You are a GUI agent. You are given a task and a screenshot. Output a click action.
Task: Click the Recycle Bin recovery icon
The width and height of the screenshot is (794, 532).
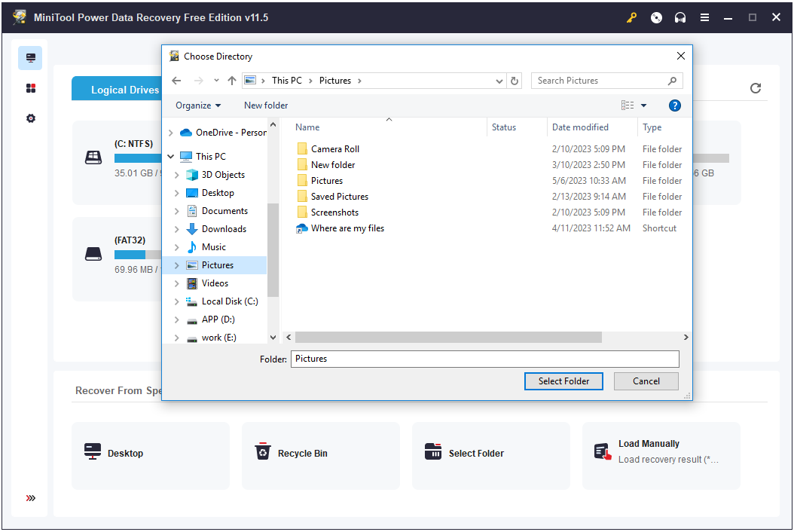262,451
